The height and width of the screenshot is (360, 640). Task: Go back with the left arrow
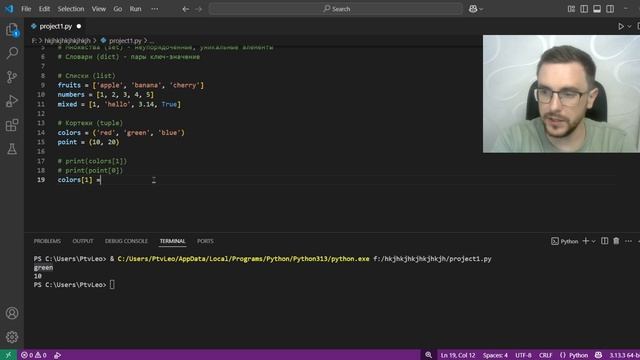point(186,9)
